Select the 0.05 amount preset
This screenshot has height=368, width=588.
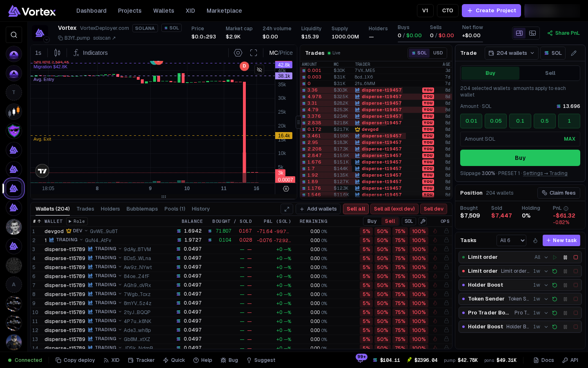[496, 121]
